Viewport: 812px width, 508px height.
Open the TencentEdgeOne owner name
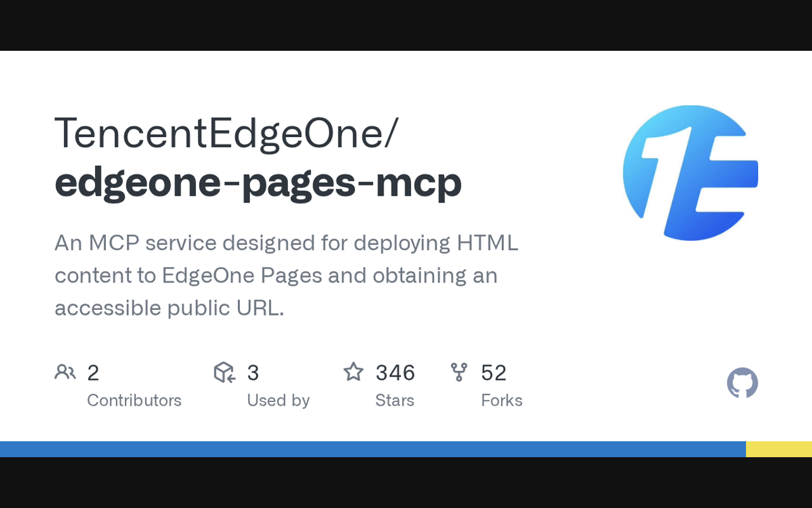226,133
